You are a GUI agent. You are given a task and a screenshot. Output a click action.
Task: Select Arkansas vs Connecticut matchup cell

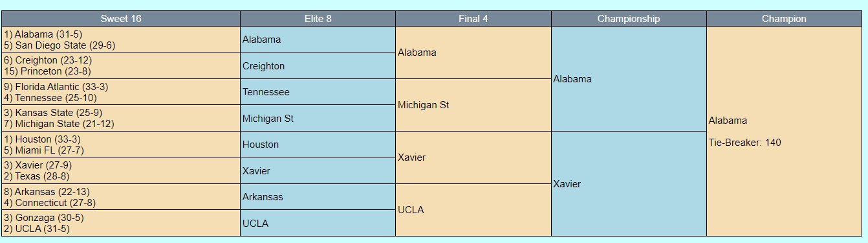point(121,197)
